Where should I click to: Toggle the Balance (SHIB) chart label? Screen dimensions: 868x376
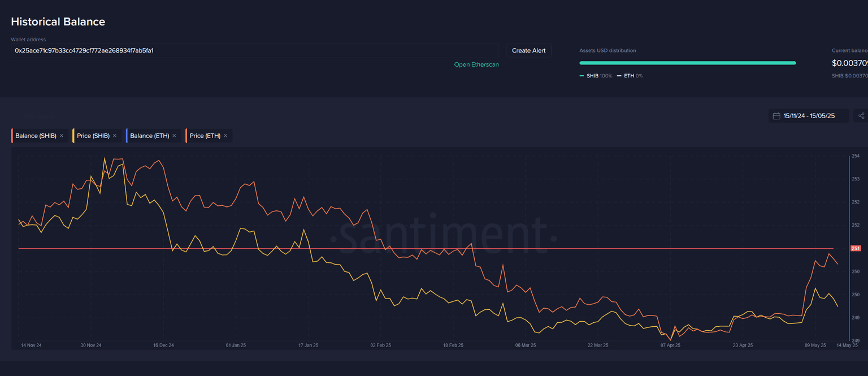36,136
